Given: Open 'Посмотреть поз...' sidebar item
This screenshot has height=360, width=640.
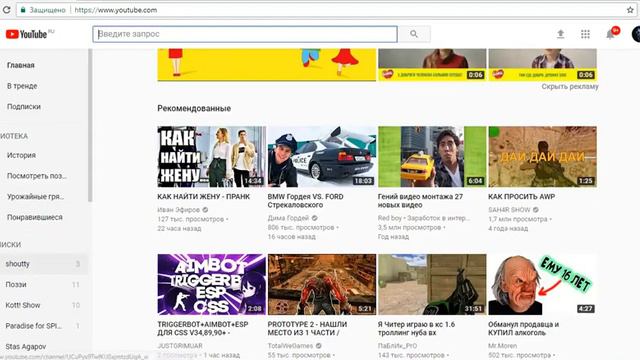Looking at the screenshot, I should (x=36, y=176).
